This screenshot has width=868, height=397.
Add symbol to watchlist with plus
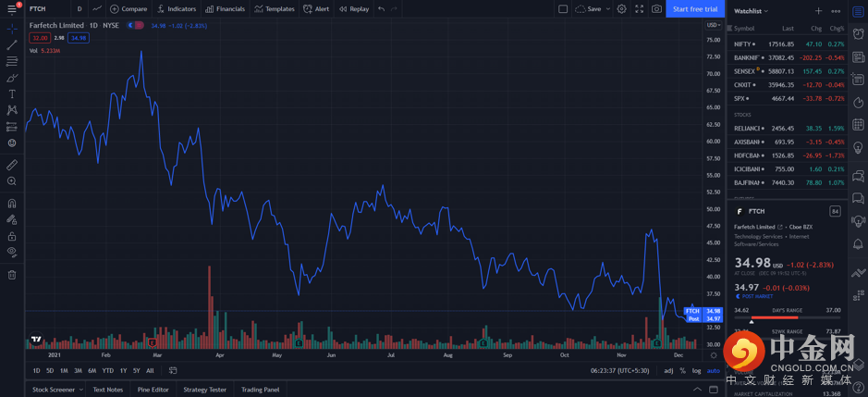(x=819, y=11)
